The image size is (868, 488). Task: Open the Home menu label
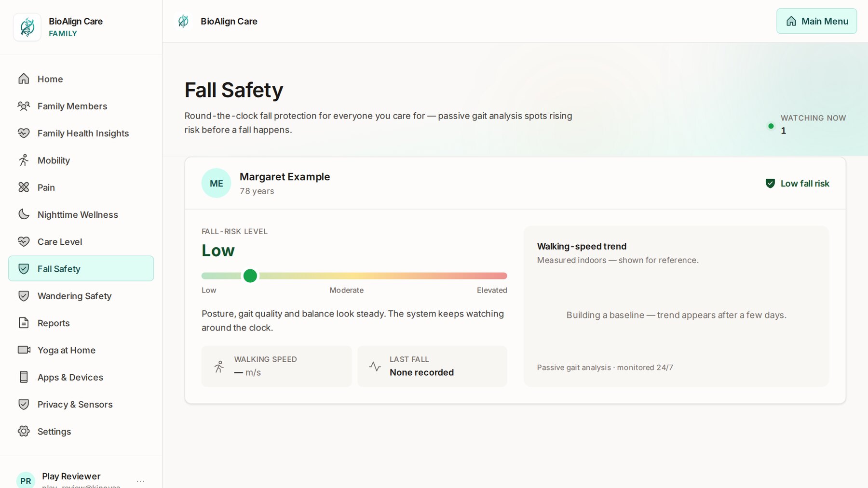click(x=50, y=79)
